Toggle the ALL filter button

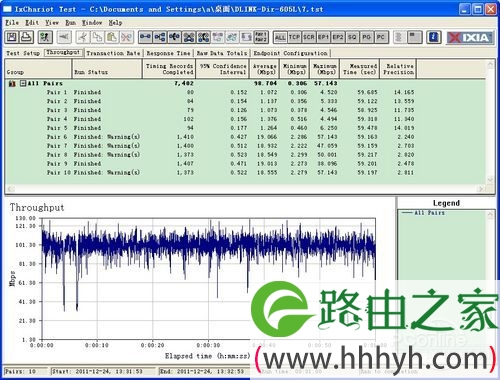pyautogui.click(x=280, y=37)
